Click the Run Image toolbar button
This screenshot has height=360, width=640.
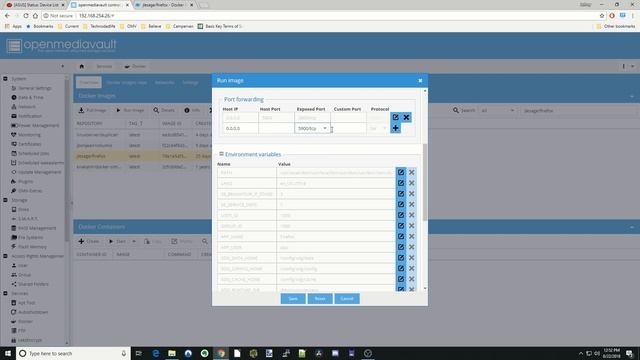[131, 110]
